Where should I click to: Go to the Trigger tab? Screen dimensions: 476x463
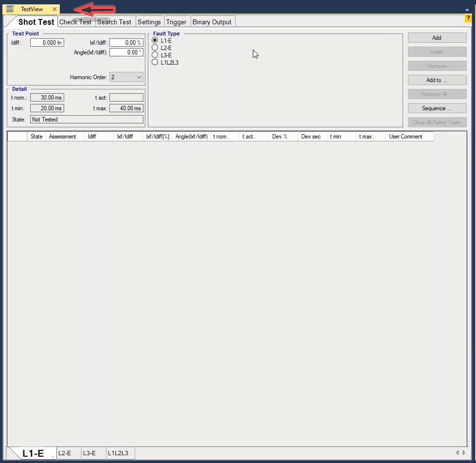[176, 22]
